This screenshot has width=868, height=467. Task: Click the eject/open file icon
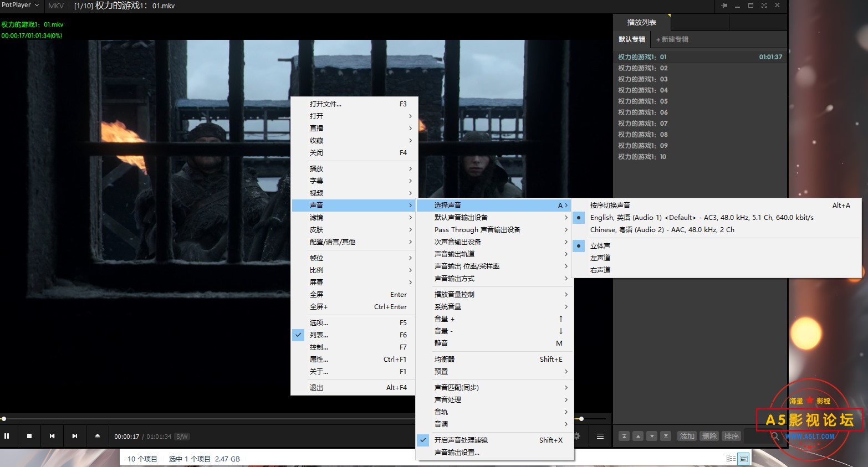tap(98, 436)
